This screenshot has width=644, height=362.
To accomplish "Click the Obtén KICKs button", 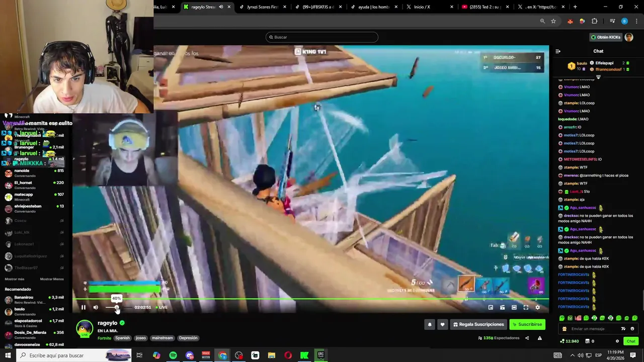I will click(606, 37).
